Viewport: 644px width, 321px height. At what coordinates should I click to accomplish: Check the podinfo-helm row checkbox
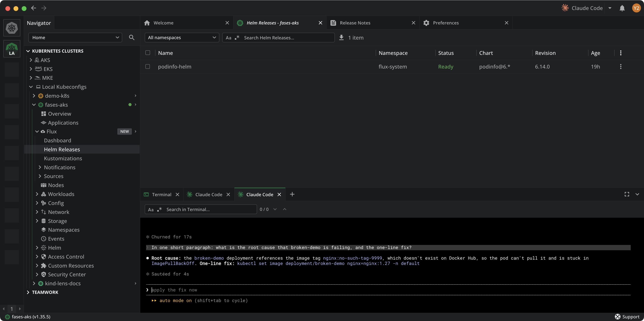pyautogui.click(x=148, y=66)
